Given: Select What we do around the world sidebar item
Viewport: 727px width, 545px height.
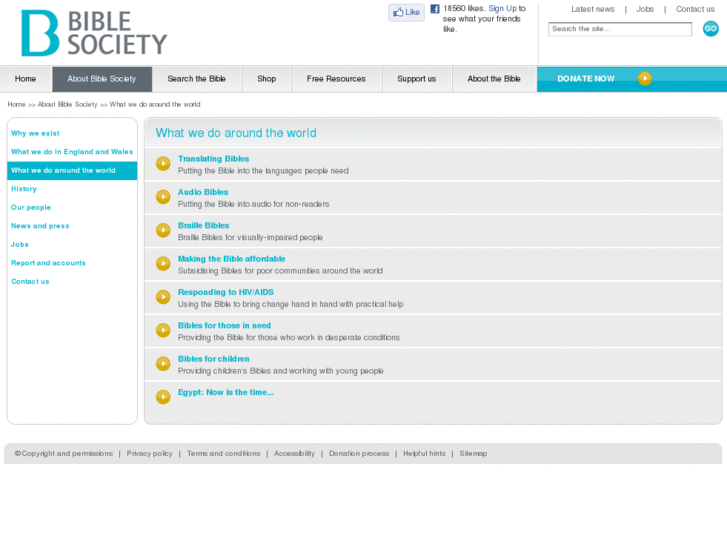Looking at the screenshot, I should 72,171.
